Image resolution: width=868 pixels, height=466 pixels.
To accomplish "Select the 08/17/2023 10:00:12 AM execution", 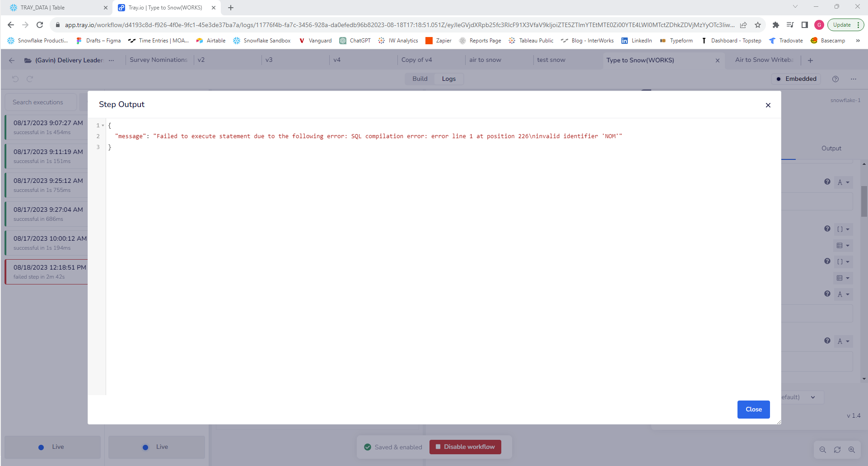I will point(46,243).
